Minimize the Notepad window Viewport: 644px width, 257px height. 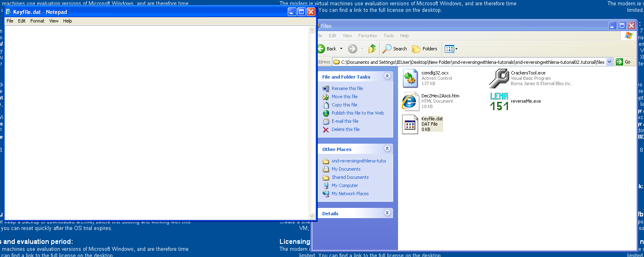point(292,12)
